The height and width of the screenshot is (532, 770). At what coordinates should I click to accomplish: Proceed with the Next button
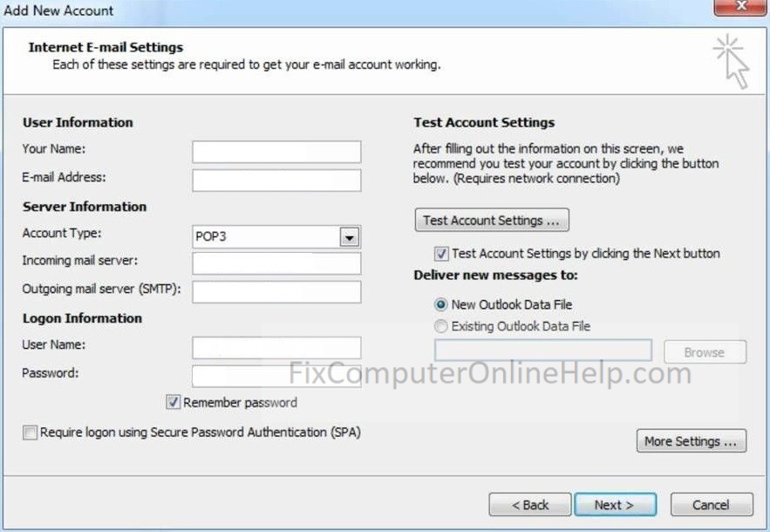click(615, 504)
